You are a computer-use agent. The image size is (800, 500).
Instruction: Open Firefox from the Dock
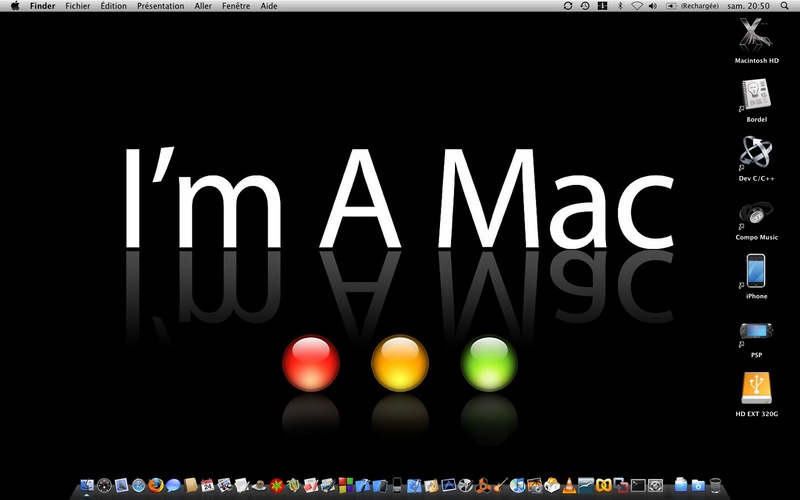(156, 485)
